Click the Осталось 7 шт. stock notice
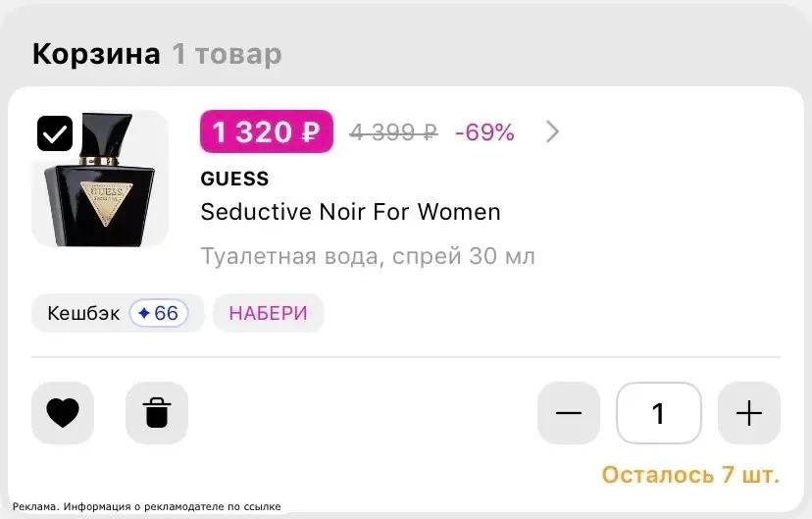The height and width of the screenshot is (519, 812). (690, 475)
